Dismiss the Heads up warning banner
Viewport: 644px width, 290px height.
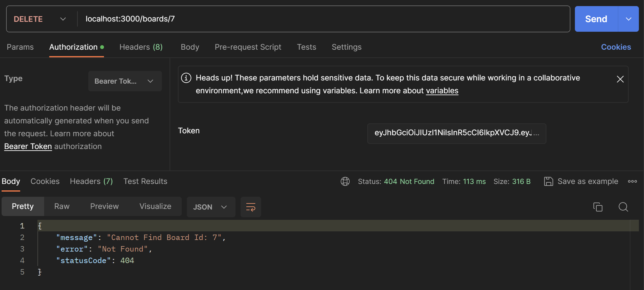620,79
